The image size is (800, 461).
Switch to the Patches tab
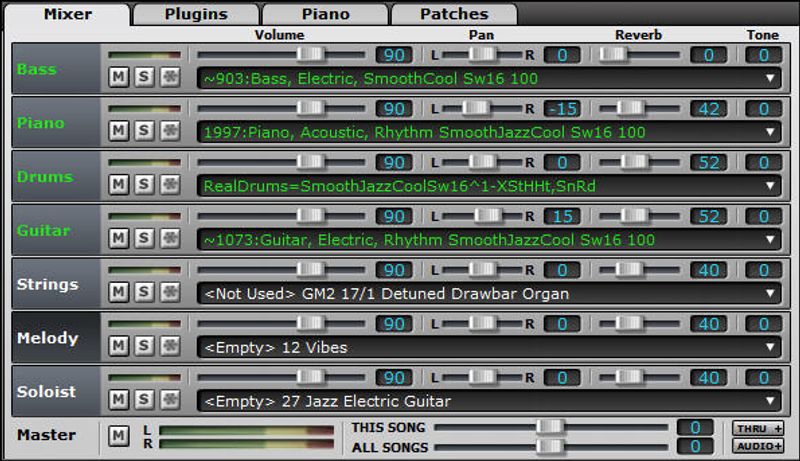454,14
